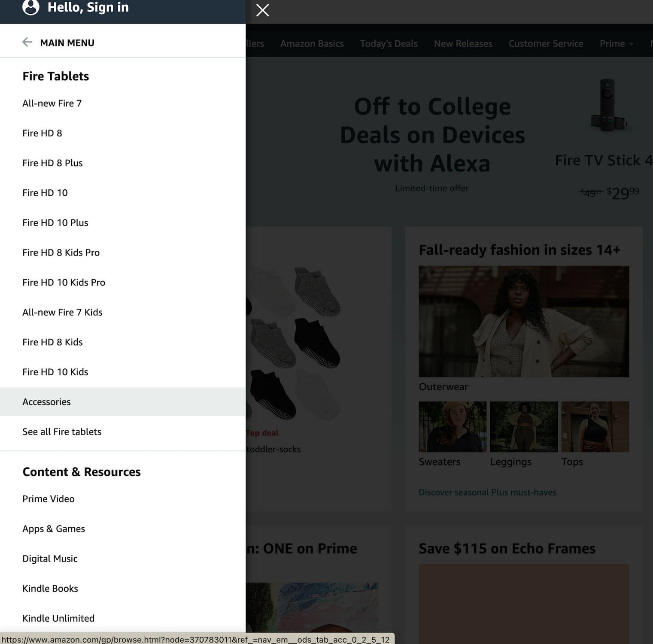Open Apps & Games entry
This screenshot has width=653, height=644.
coord(123,529)
